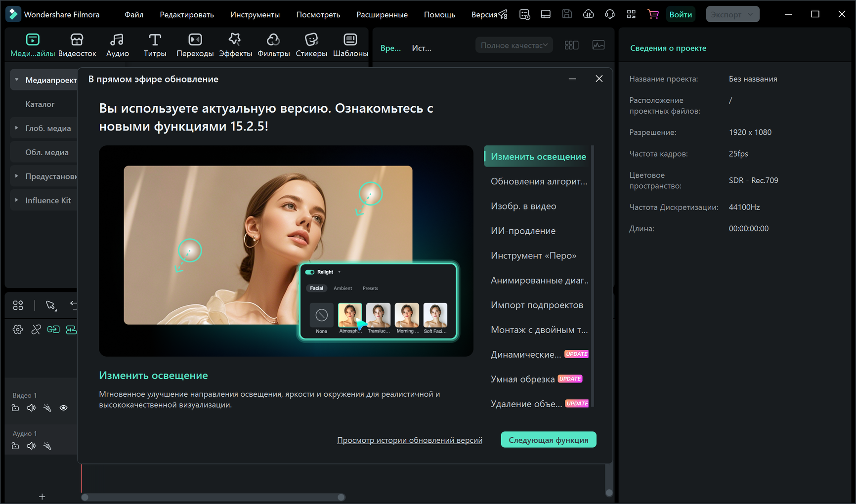Screen dimensions: 856x504
Task: Toggle lock on Видео 1 track
Action: 15,408
